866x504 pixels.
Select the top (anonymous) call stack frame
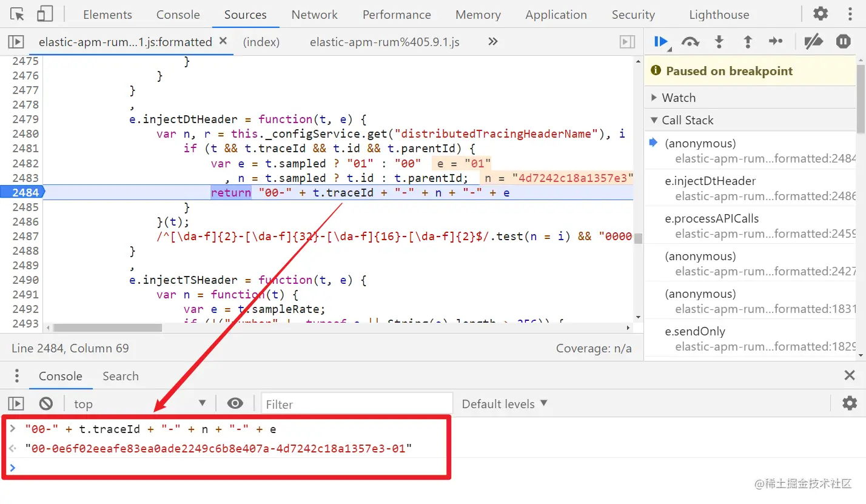[751, 150]
